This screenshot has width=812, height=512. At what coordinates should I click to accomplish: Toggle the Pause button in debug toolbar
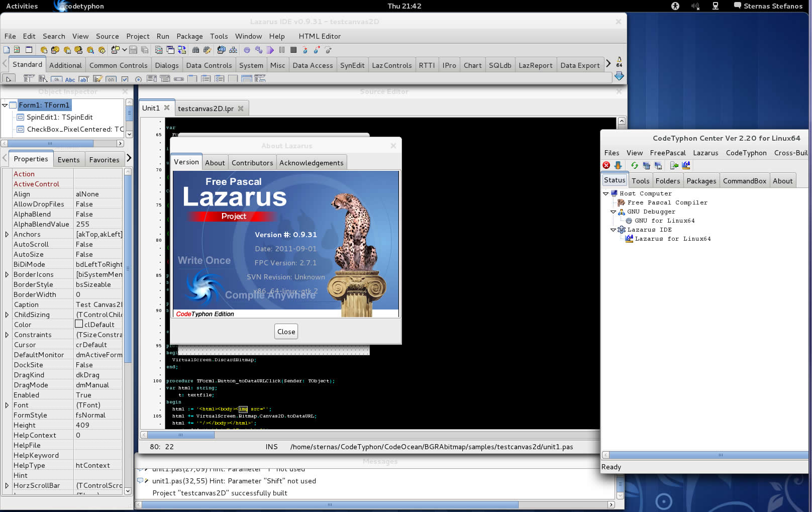click(x=282, y=50)
